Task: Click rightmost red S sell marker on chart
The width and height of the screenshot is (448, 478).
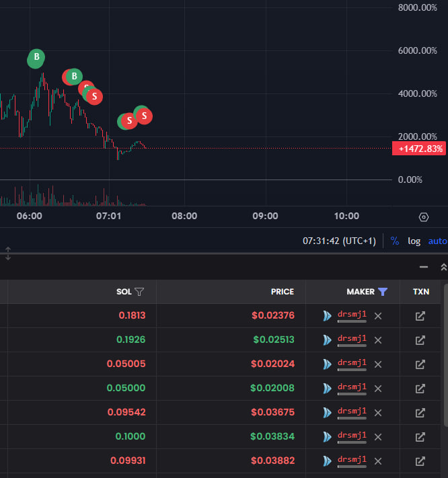Action: click(x=144, y=116)
